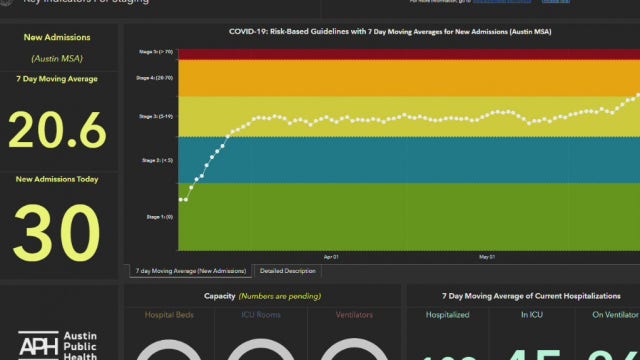
Task: Open the 7 day Moving Average (New Admissions) tab
Action: 191,271
